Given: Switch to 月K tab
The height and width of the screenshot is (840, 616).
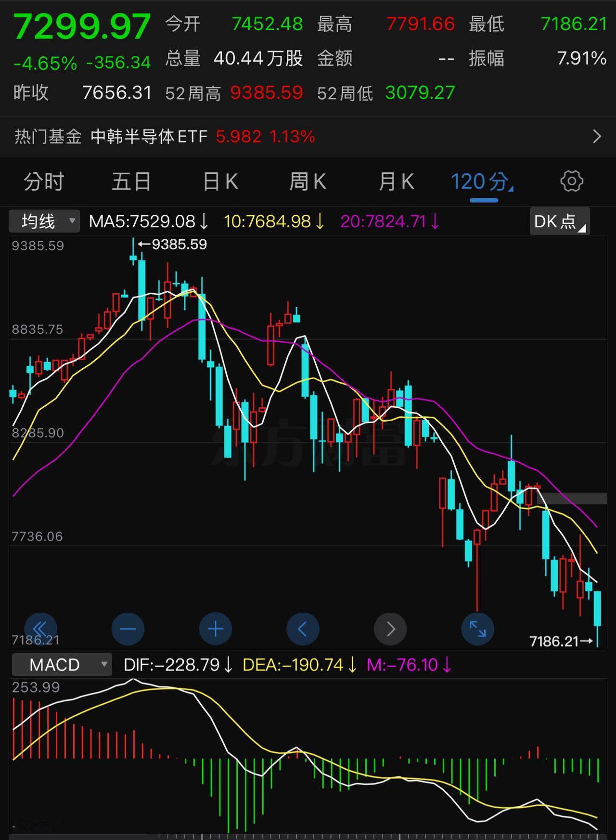Looking at the screenshot, I should tap(396, 182).
